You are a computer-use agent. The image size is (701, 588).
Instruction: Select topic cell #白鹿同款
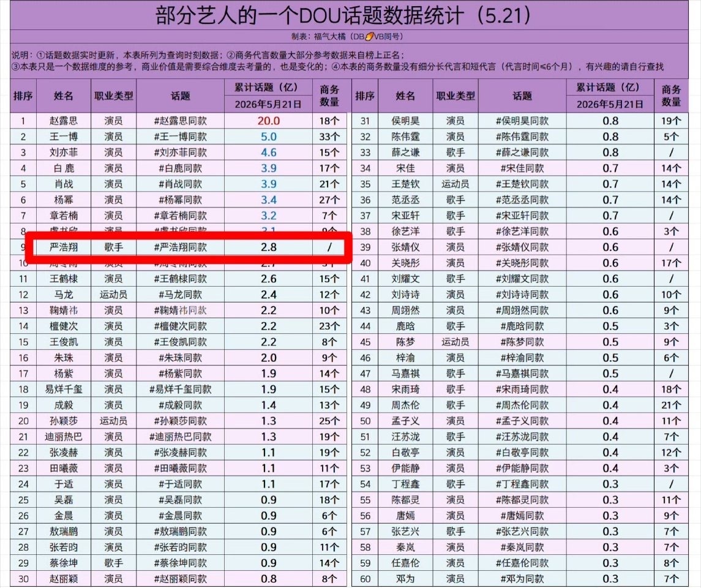pyautogui.click(x=180, y=168)
